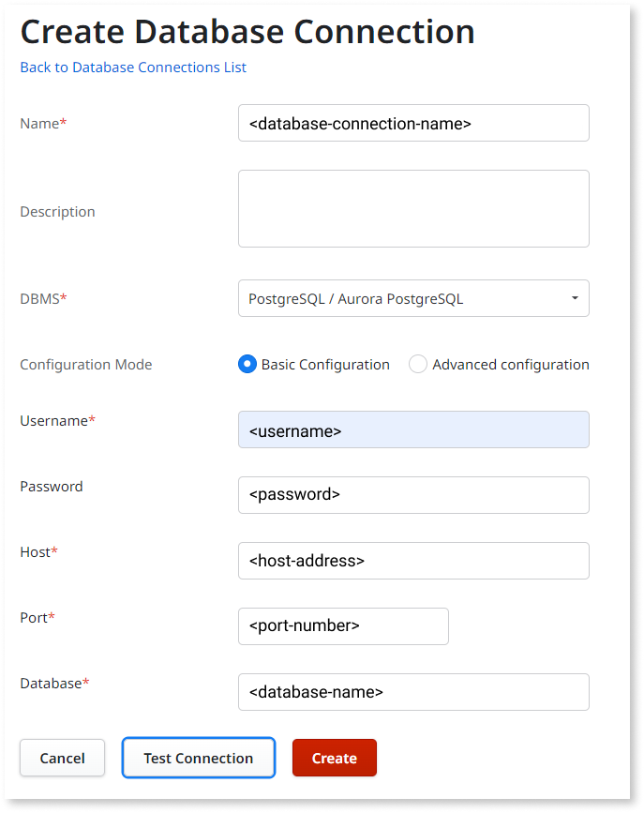Click the Create Database Connection page title
This screenshot has width=644, height=813.
tap(247, 31)
